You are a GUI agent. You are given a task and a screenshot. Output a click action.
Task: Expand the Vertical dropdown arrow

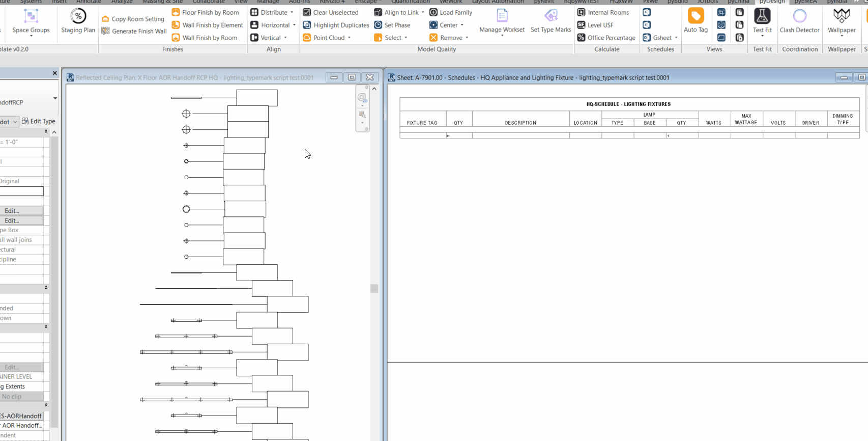(x=285, y=38)
